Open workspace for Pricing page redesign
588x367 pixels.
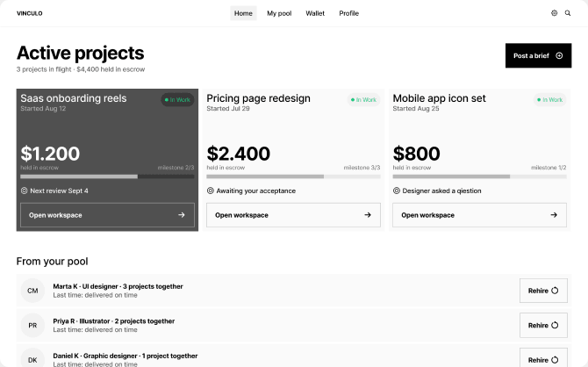tap(293, 215)
